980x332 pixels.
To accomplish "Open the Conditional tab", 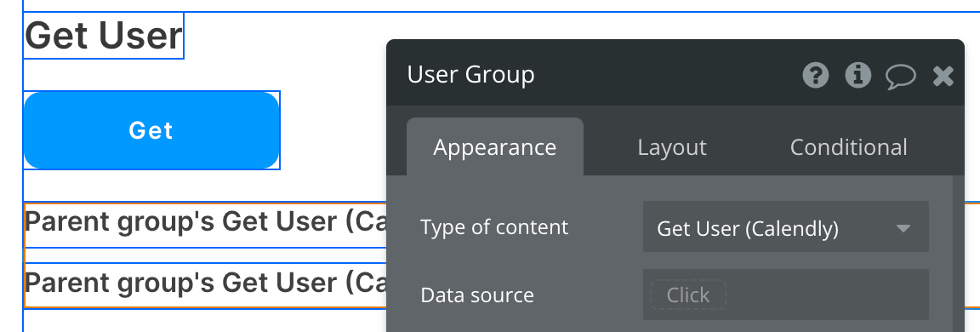I will tap(848, 147).
